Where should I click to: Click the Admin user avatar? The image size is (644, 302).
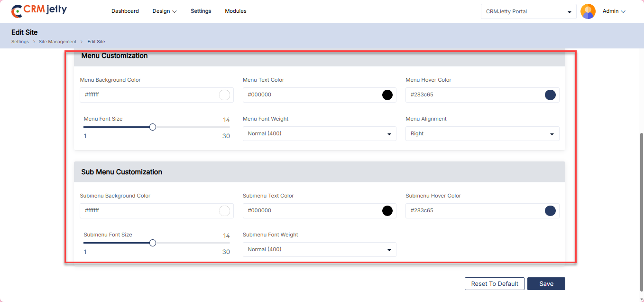coord(588,11)
